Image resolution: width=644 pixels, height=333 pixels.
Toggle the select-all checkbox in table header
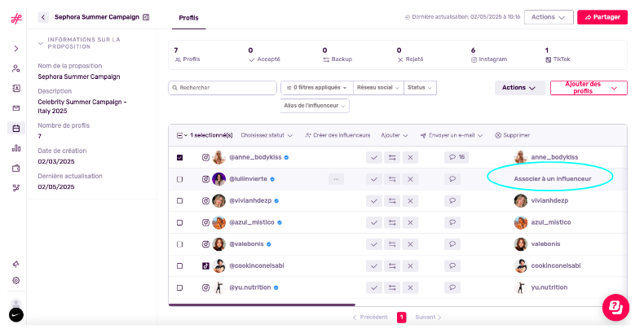click(x=179, y=135)
